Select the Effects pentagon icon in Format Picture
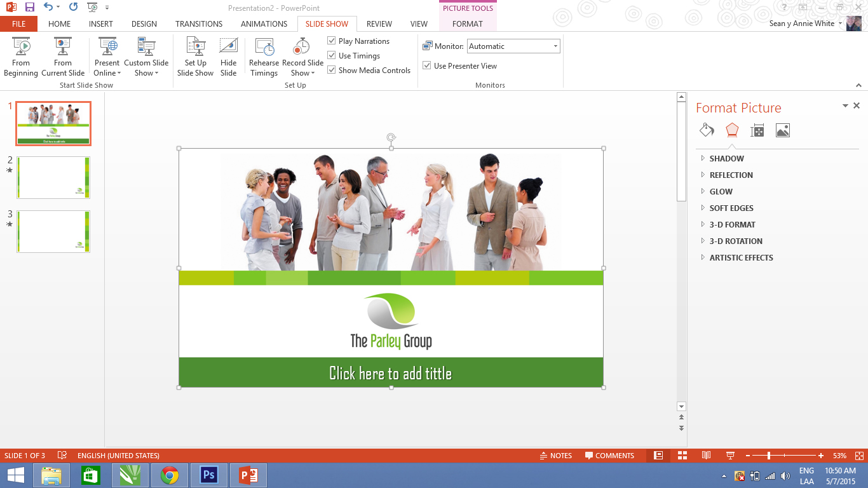868x488 pixels. point(732,130)
